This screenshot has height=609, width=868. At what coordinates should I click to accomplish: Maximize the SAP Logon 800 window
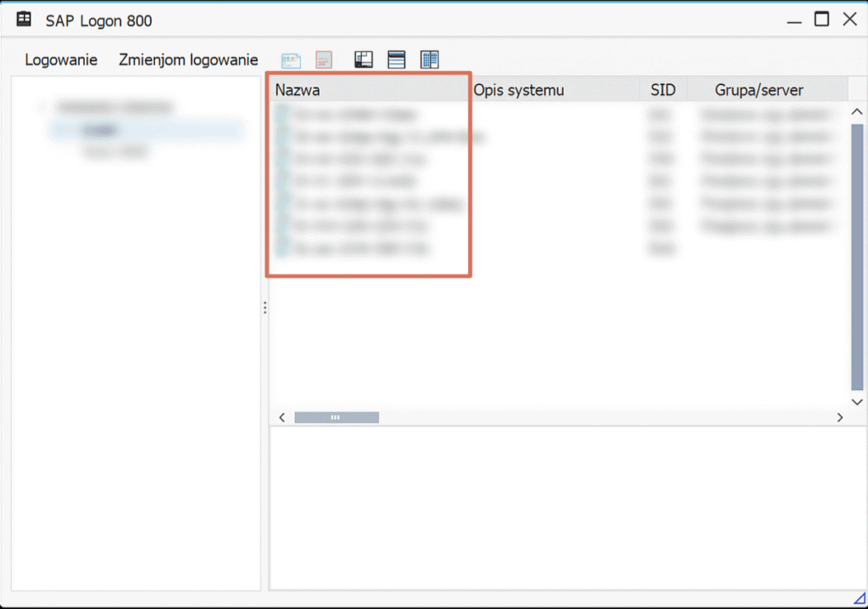tap(822, 20)
